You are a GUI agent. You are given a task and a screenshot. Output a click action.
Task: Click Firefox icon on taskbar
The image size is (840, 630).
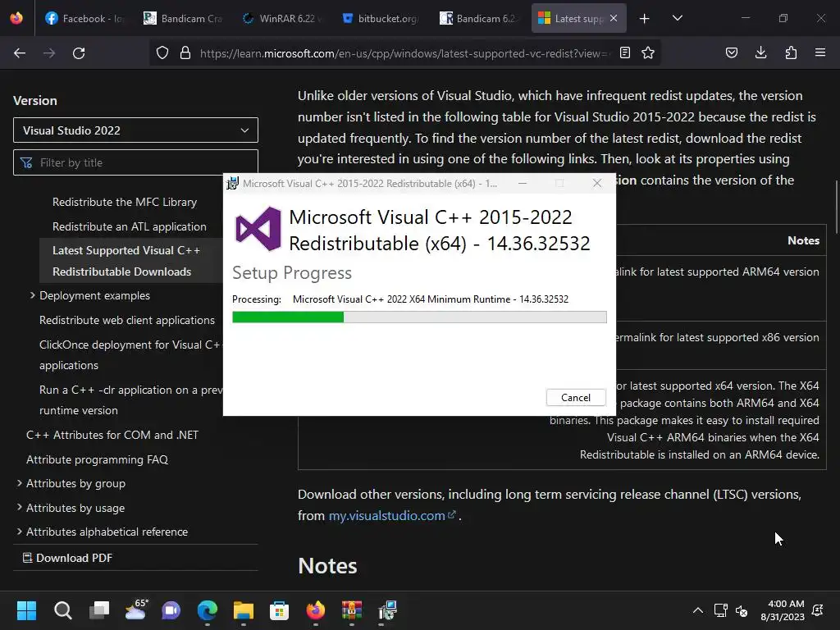[x=316, y=610]
